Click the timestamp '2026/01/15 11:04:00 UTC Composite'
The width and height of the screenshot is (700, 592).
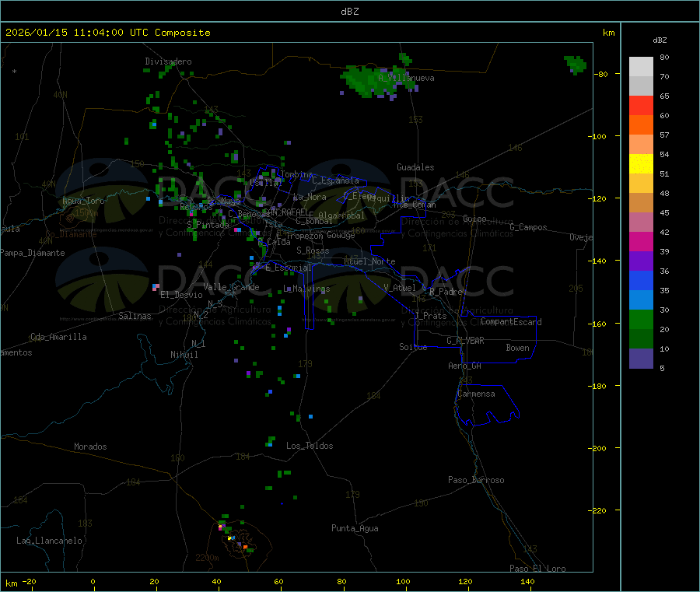(x=107, y=33)
